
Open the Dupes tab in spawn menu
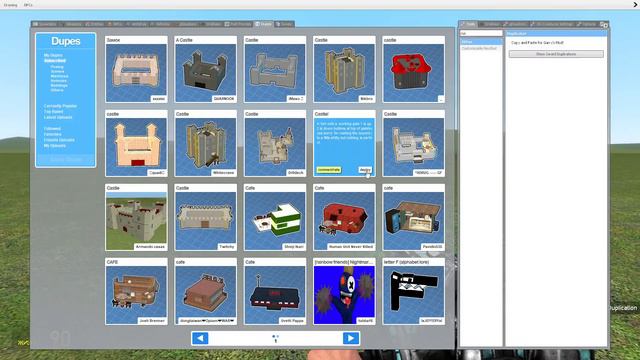263,24
